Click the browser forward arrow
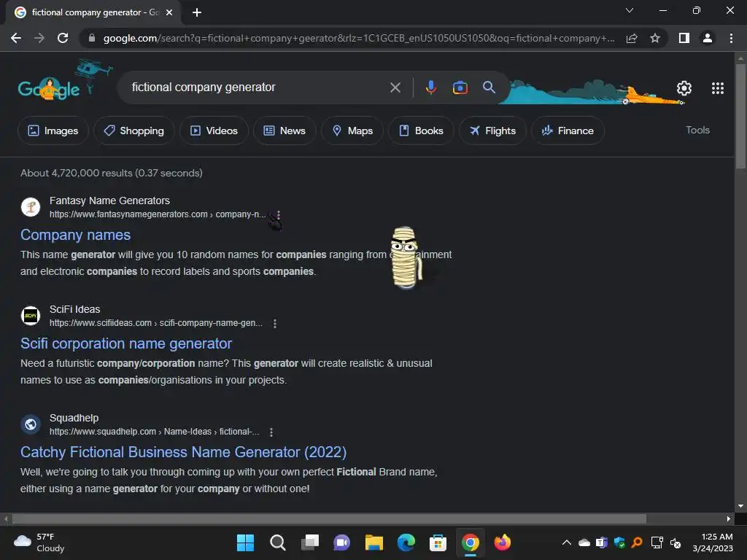This screenshot has height=560, width=747. 39,38
